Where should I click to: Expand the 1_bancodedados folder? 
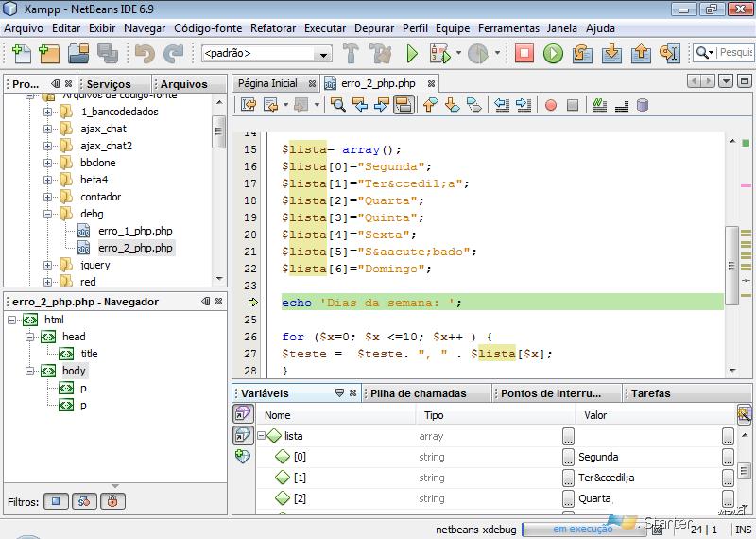click(x=47, y=112)
